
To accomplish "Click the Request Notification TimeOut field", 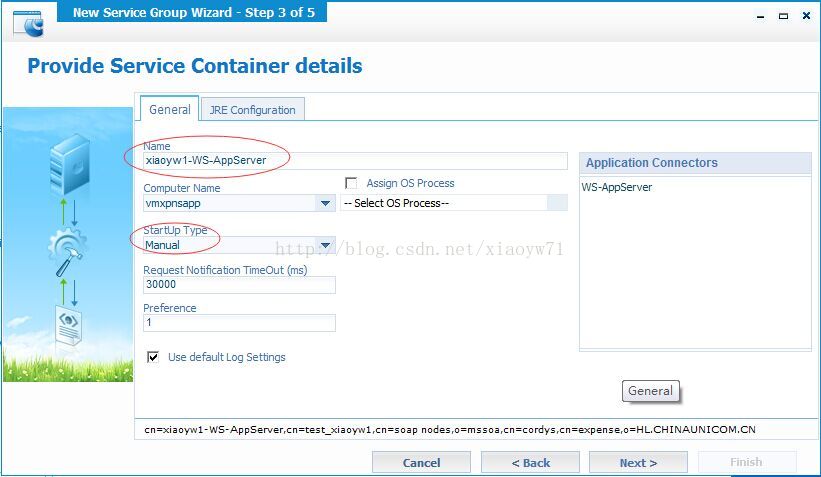I will point(239,284).
